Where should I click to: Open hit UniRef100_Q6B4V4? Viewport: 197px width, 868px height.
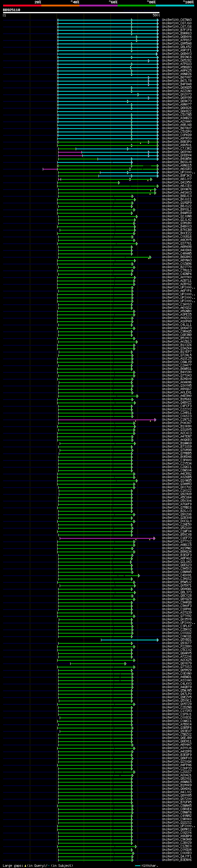click(x=177, y=37)
